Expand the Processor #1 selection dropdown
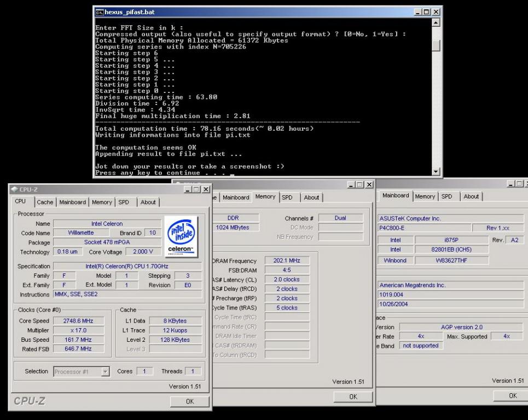 pos(106,371)
